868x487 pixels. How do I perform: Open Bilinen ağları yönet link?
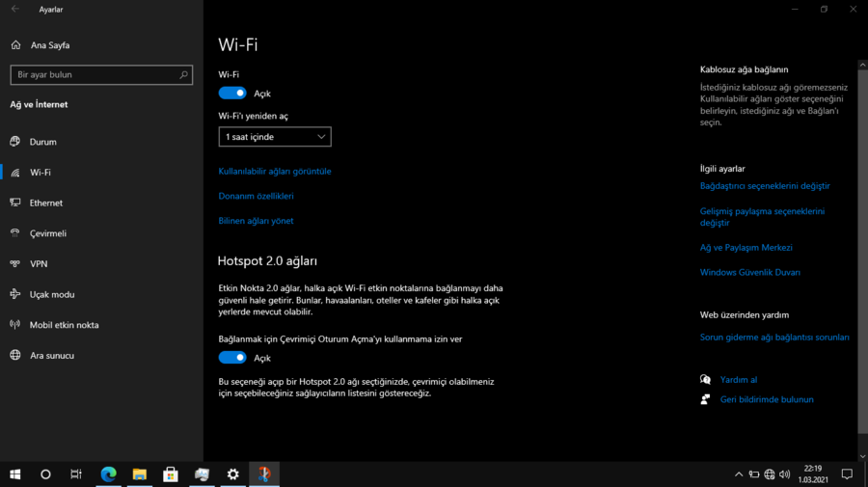click(256, 221)
